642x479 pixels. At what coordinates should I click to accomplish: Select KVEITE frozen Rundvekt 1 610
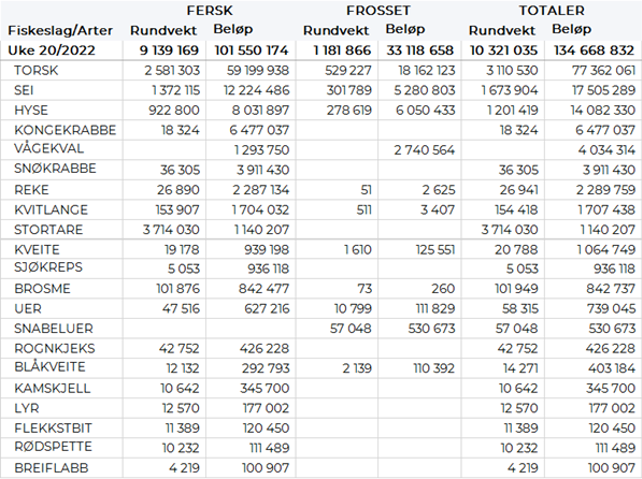tap(358, 248)
